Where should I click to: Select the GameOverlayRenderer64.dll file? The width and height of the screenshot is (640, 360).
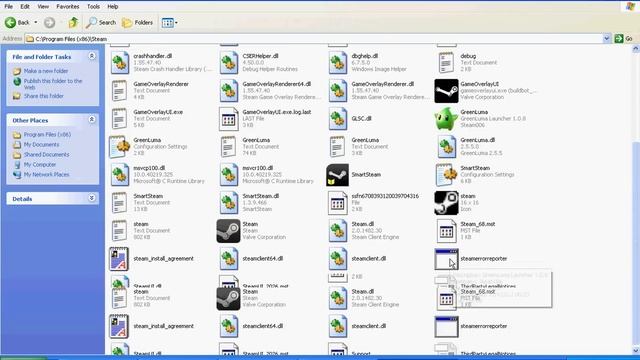pos(270,91)
